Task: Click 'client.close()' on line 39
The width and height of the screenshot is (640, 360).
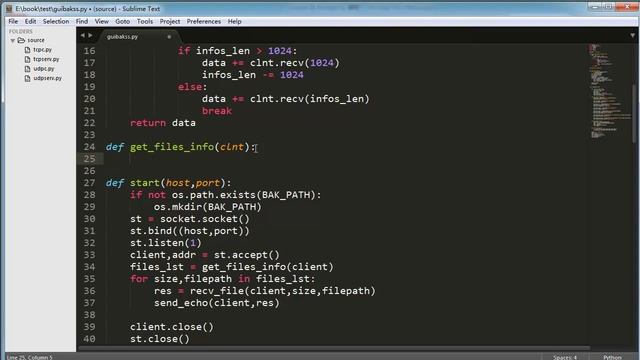Action: coord(172,327)
